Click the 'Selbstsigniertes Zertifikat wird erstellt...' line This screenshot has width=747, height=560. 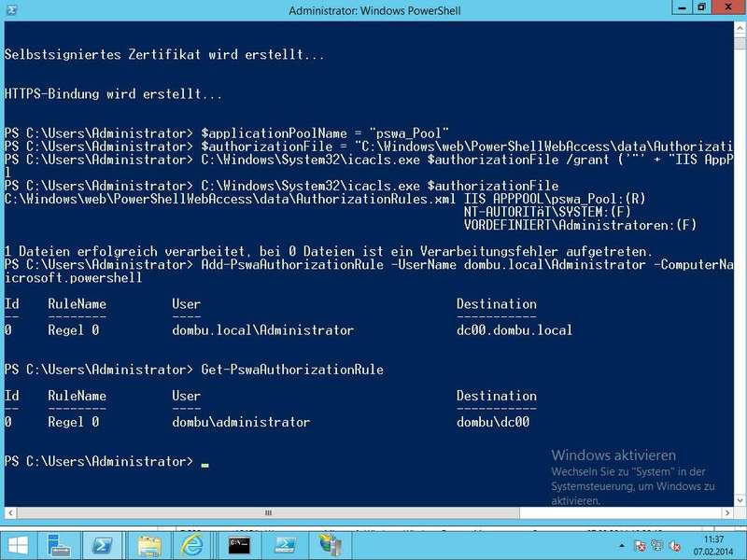click(x=164, y=54)
